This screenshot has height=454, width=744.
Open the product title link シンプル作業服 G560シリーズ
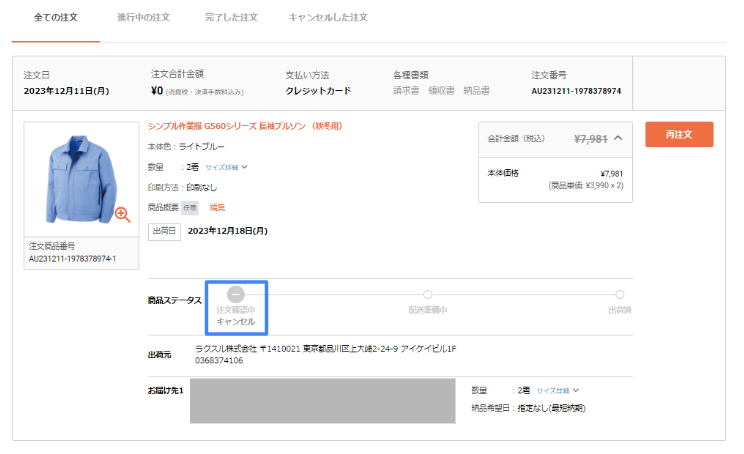click(x=245, y=126)
